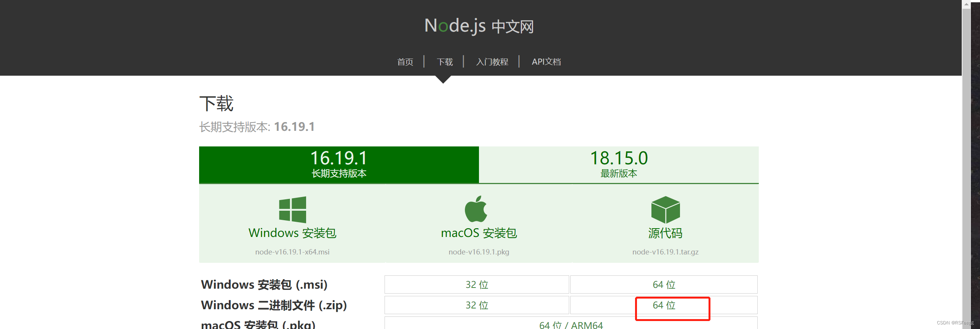Screen dimensions: 980x329
Task: Download 32 位 Windows .zip binary
Action: click(477, 305)
